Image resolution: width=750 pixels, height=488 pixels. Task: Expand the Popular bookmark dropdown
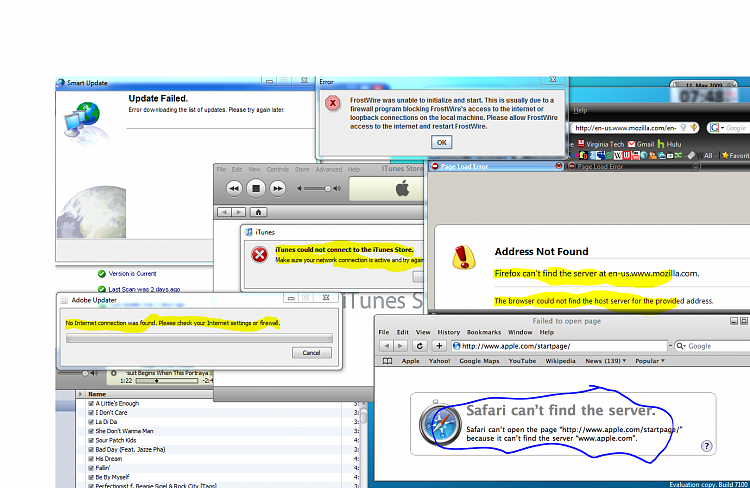pyautogui.click(x=650, y=361)
